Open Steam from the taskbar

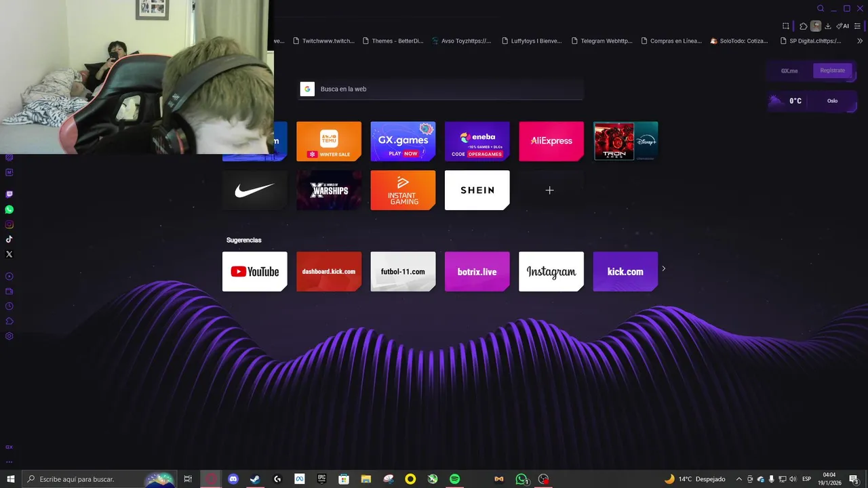pyautogui.click(x=255, y=479)
